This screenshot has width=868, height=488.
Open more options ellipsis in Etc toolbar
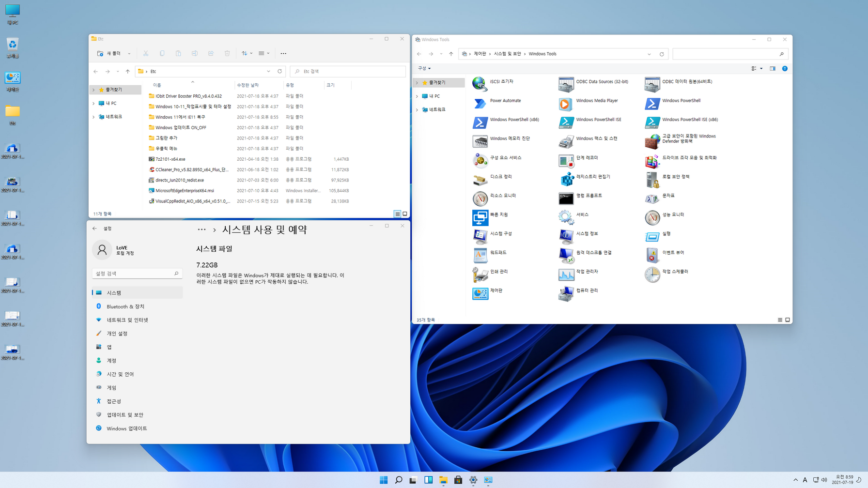(x=283, y=53)
